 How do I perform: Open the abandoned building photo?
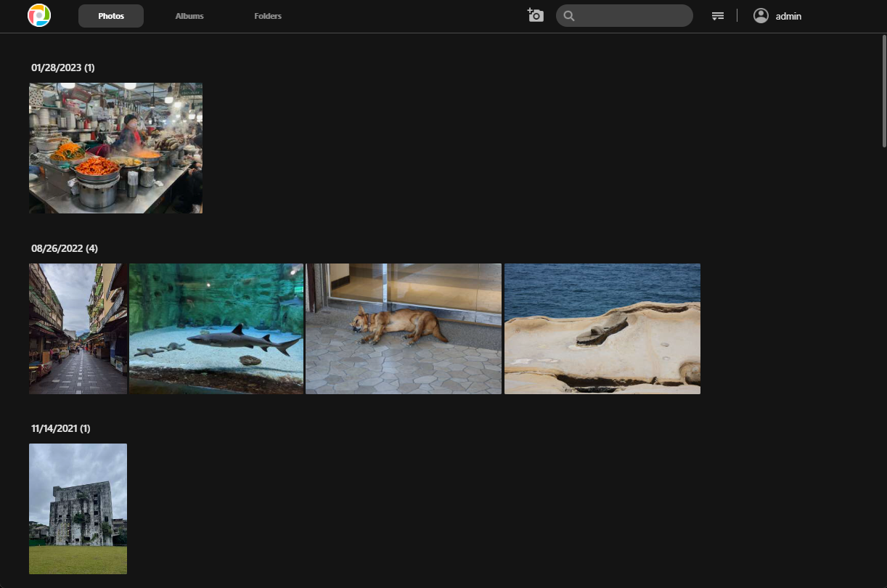[x=78, y=509]
